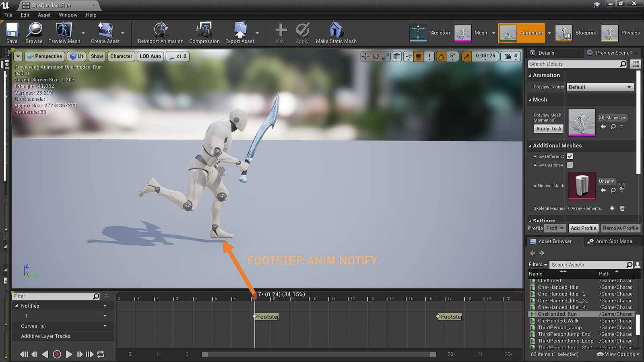Screen dimensions: 644x362
Task: Click the Remove Profile button
Action: pos(620,228)
